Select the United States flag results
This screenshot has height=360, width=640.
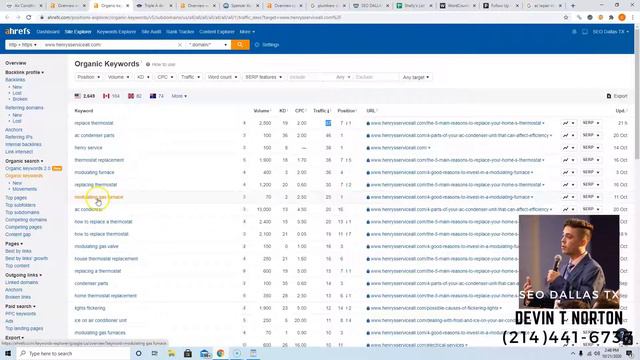pyautogui.click(x=84, y=96)
